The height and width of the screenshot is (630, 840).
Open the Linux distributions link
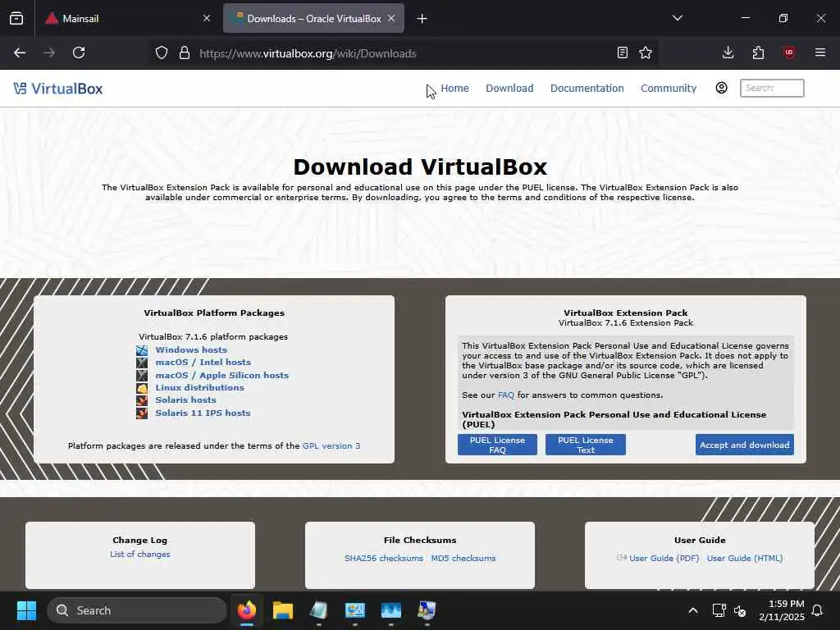tap(200, 387)
